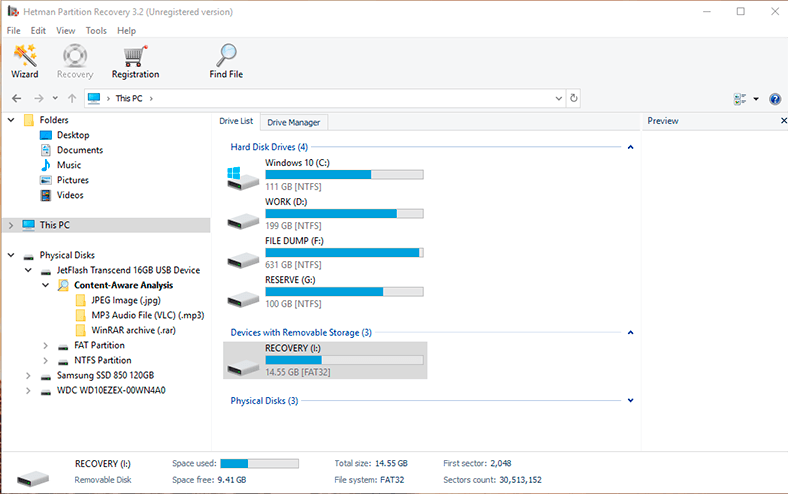Go forward with the forward arrow
Viewport: 788px width, 494px height.
click(x=39, y=98)
